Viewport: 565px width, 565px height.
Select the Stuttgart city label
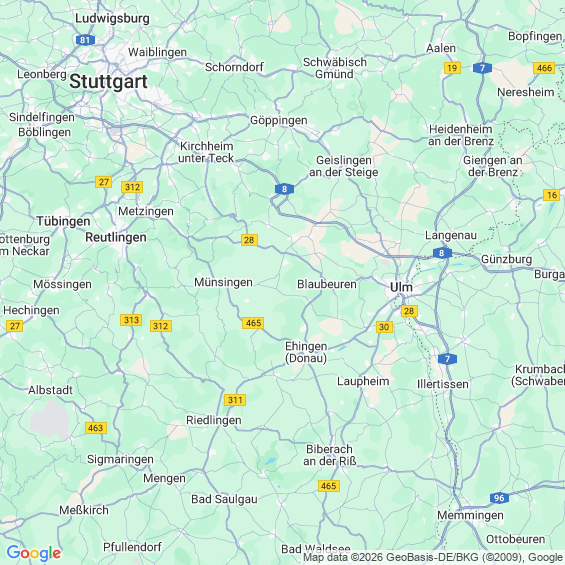click(108, 81)
